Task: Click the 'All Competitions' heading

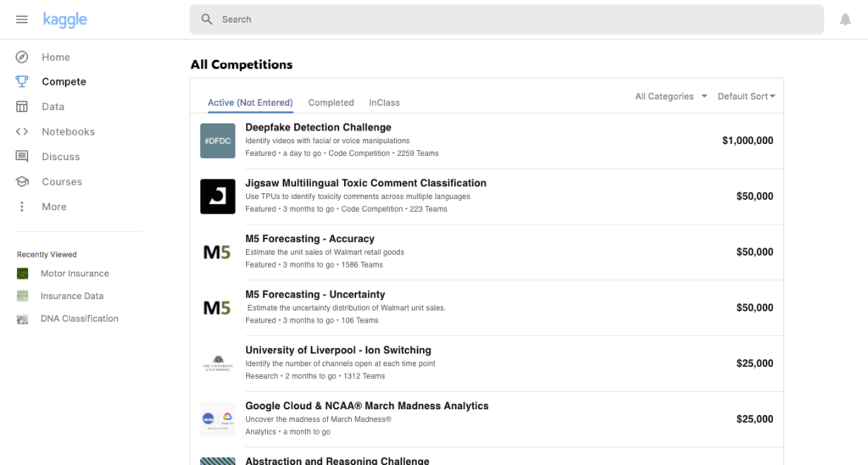Action: (x=242, y=64)
